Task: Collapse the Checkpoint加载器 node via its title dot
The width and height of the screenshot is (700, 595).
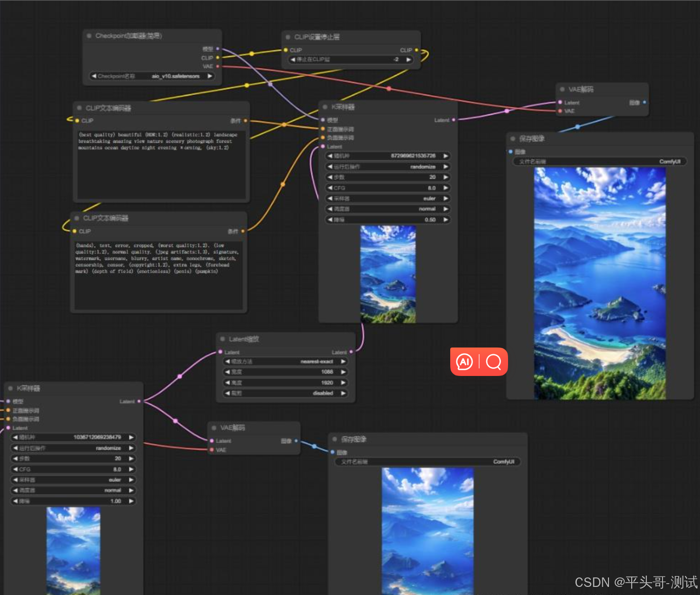Action: 89,36
